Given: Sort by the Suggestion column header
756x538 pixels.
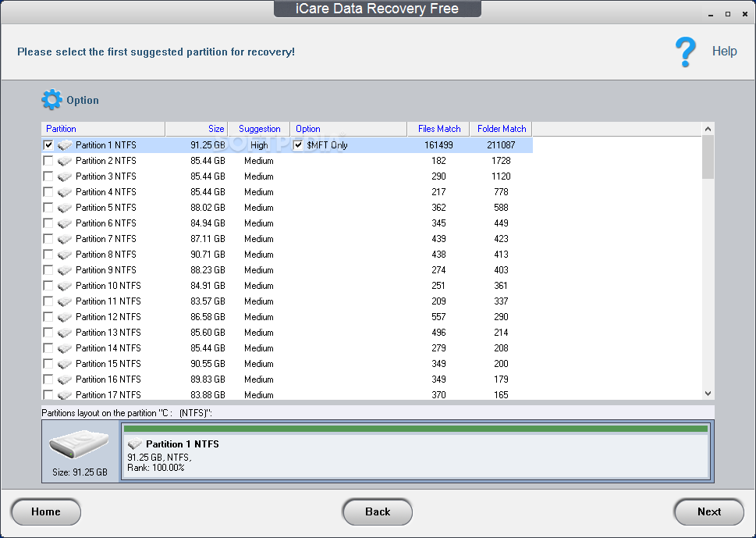Looking at the screenshot, I should tap(259, 129).
